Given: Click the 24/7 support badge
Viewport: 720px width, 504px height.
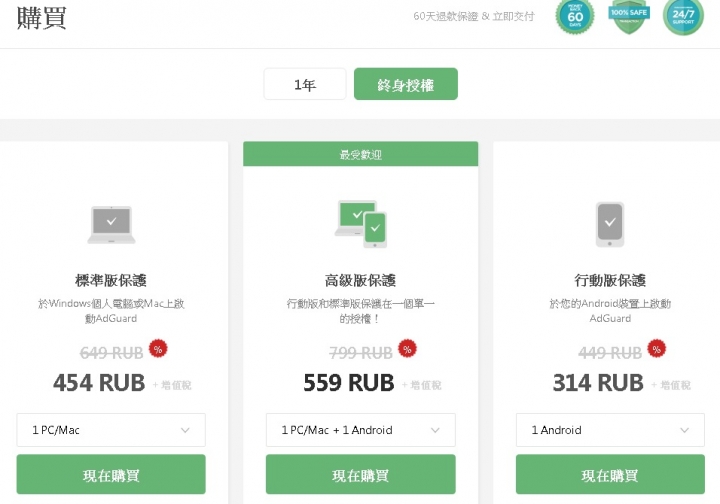Looking at the screenshot, I should 683,17.
